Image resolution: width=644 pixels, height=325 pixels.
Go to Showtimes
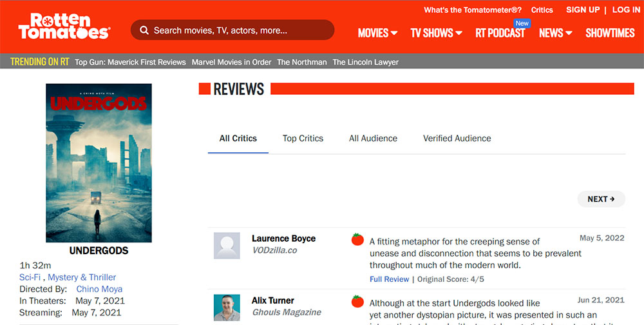[610, 33]
